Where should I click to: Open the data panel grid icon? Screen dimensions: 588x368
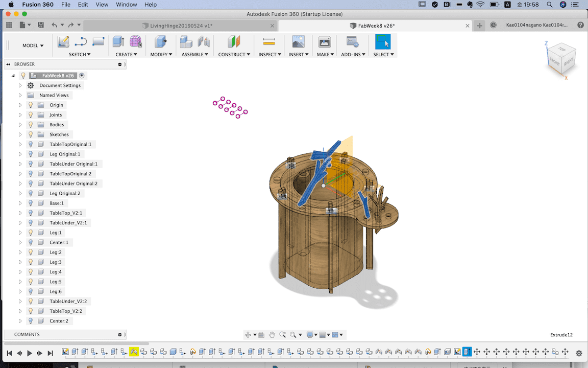coord(9,25)
